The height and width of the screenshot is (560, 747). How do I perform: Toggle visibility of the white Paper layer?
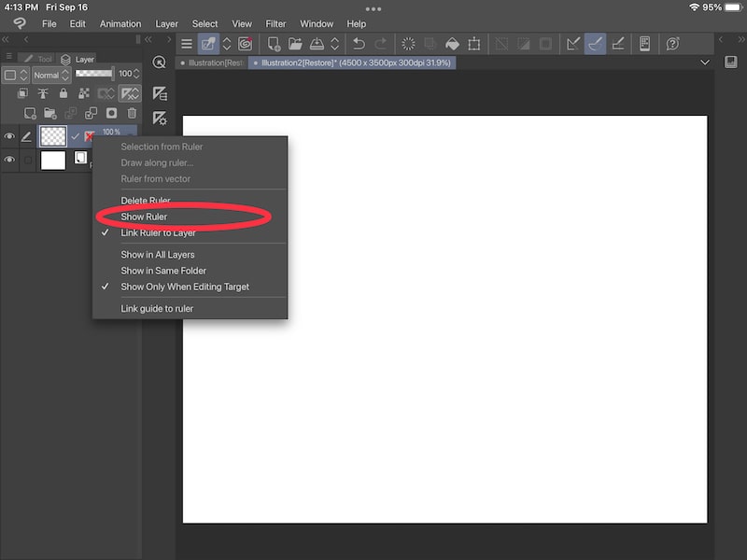tap(8, 160)
